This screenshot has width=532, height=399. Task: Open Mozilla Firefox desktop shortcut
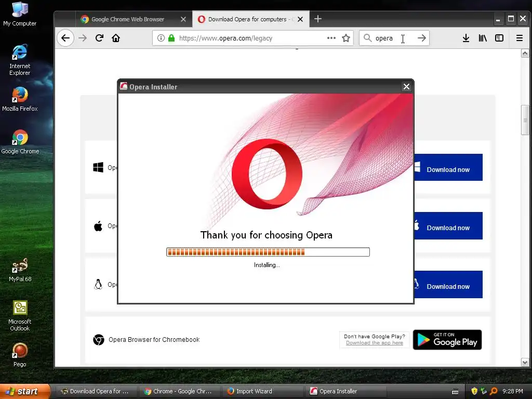pos(20,99)
